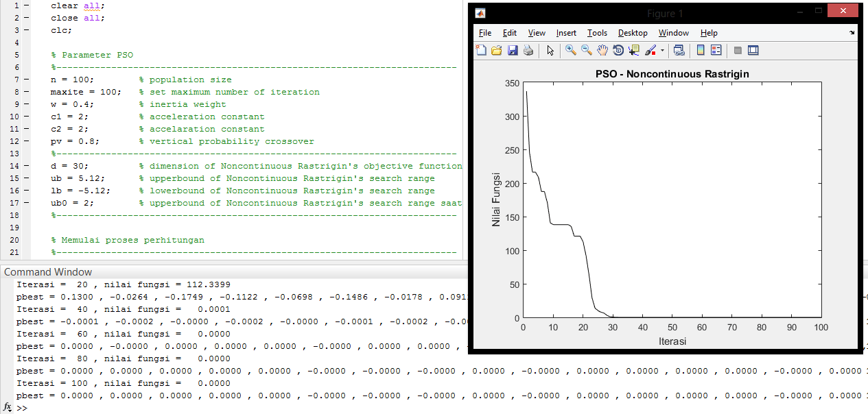Toggle the Insert Legend button
Image resolution: width=868 pixels, height=414 pixels.
pyautogui.click(x=716, y=50)
